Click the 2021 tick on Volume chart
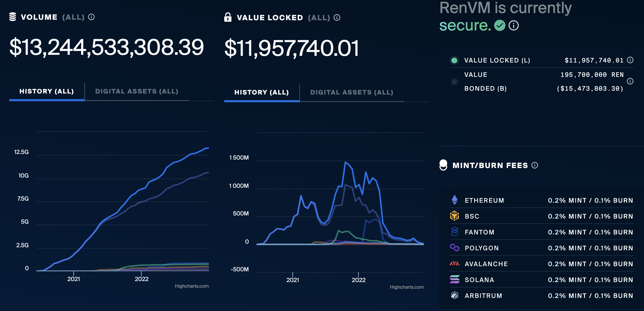 [74, 279]
